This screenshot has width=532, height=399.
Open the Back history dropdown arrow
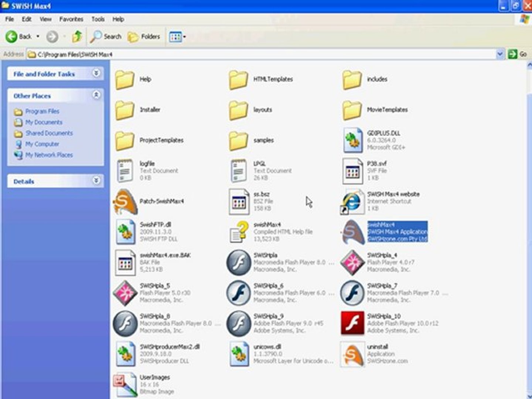(38, 37)
